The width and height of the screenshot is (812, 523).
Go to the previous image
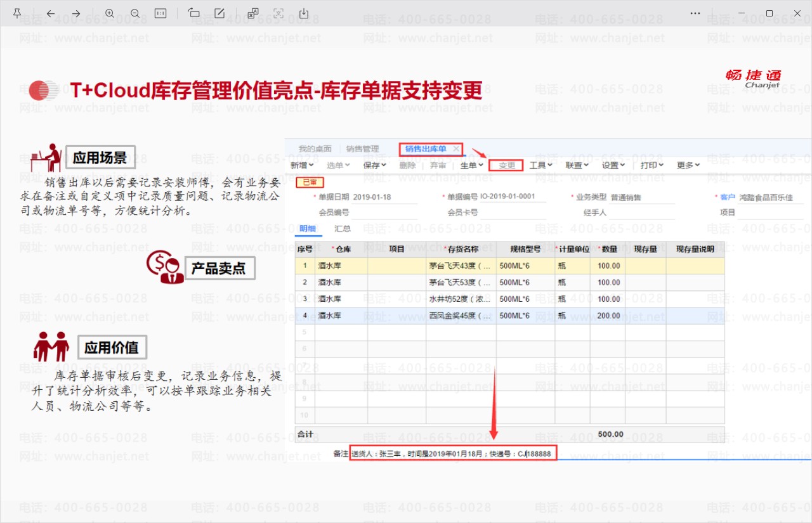pyautogui.click(x=51, y=13)
